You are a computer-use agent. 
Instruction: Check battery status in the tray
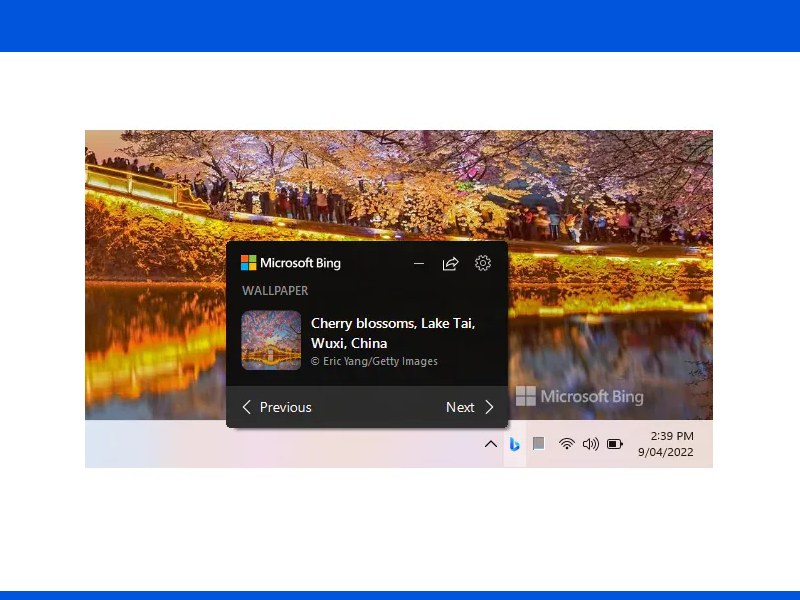click(x=614, y=444)
